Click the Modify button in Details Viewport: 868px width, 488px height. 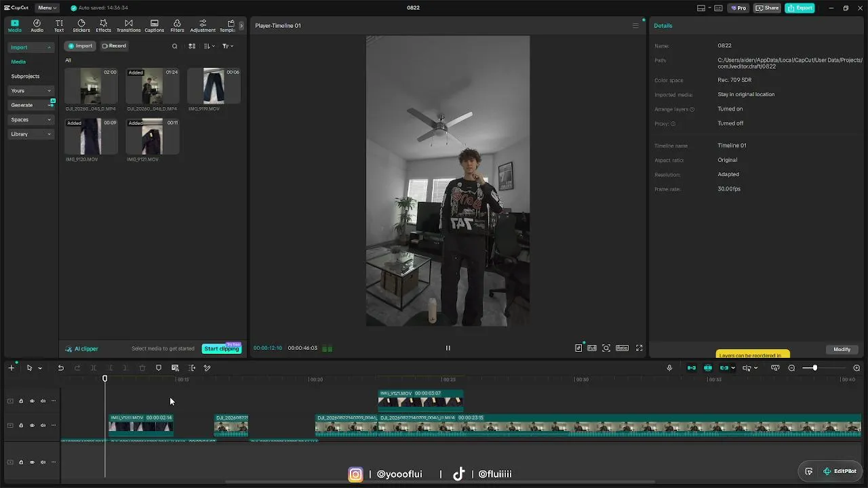[842, 349]
